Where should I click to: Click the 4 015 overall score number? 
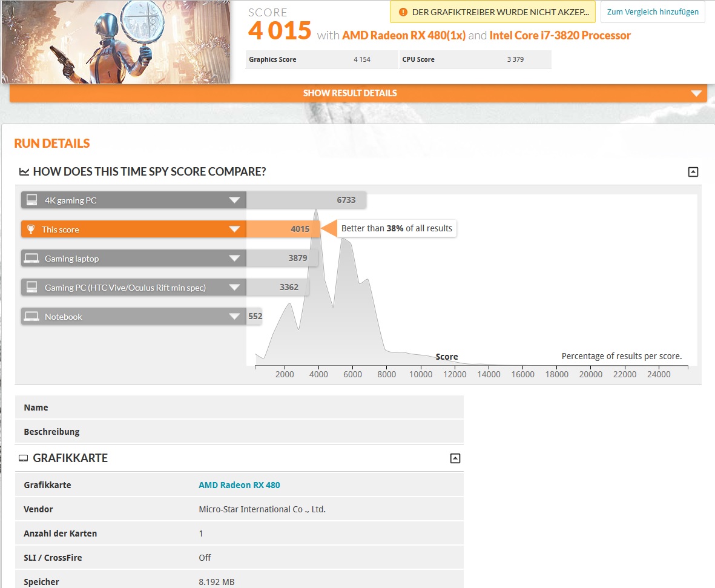click(280, 30)
